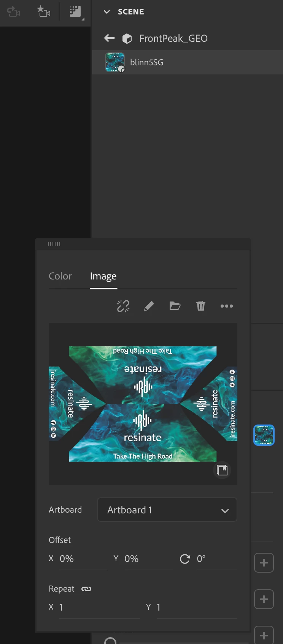
Task: Click the unlink image icon
Action: (123, 306)
